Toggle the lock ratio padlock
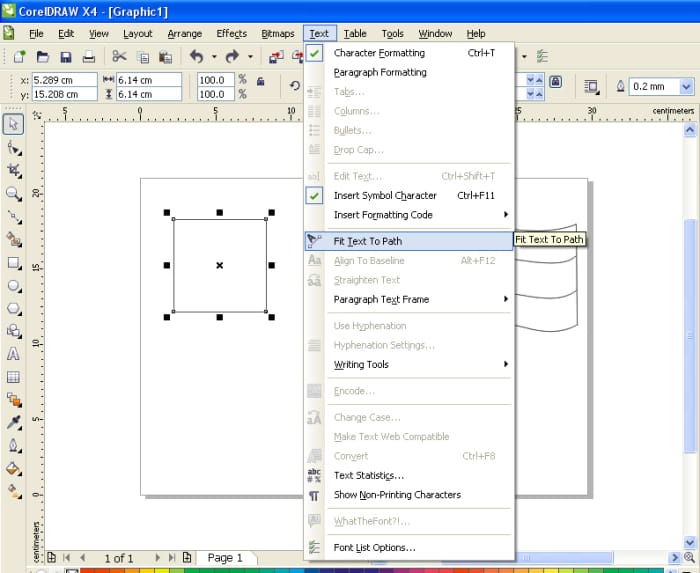Screen dimensions: 700x573 (260, 81)
